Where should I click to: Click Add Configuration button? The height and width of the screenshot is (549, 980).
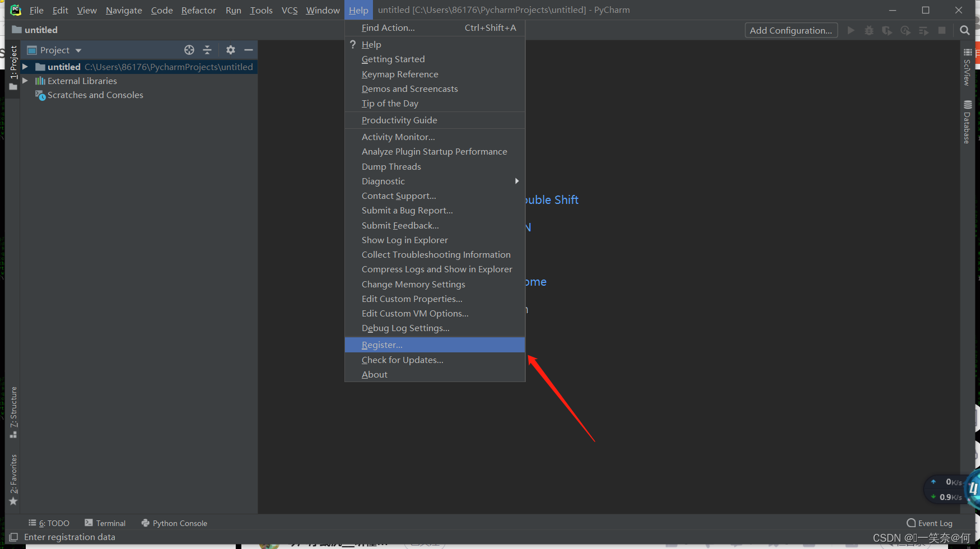(x=791, y=30)
